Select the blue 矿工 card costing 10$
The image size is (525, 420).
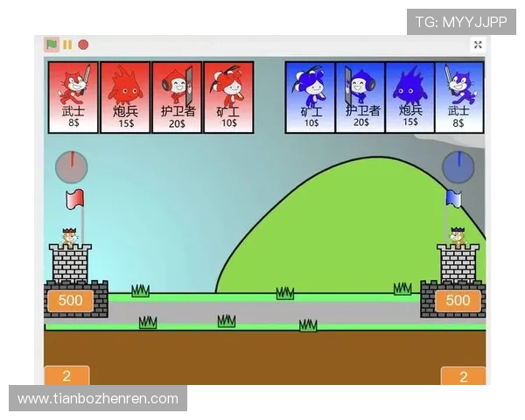(x=311, y=96)
